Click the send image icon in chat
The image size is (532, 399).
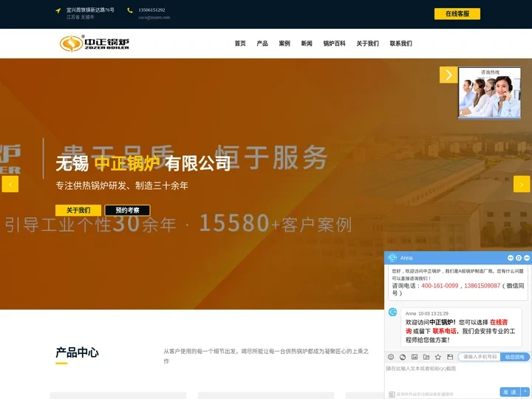tap(415, 357)
